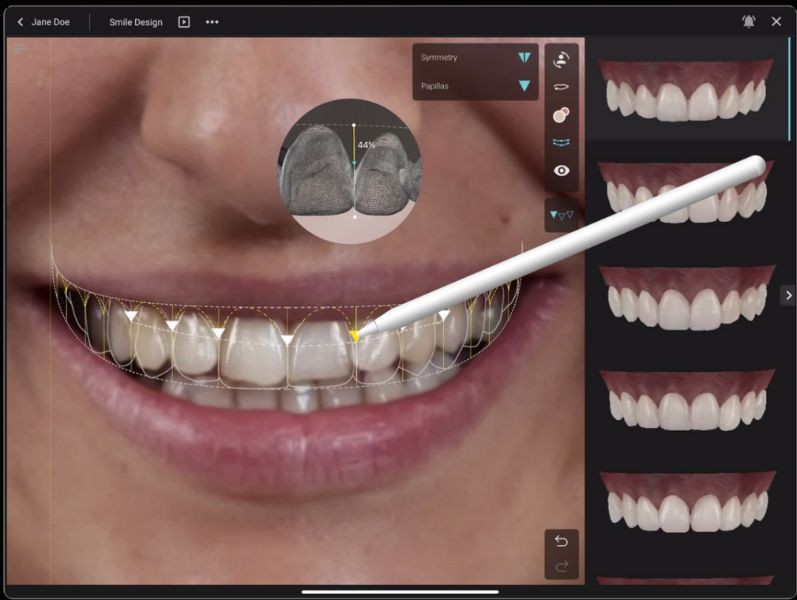Select the rightmost white papilla marker
797x600 pixels.
444,315
